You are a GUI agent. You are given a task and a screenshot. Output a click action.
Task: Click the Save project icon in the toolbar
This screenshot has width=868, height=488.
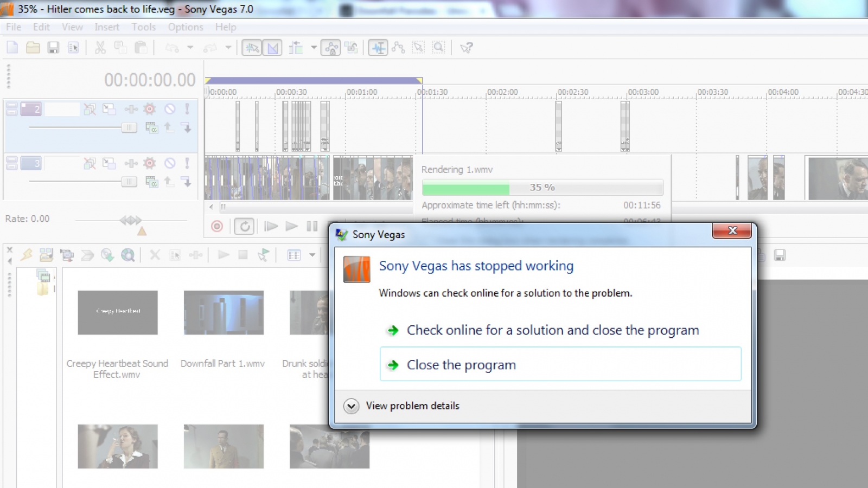[53, 48]
